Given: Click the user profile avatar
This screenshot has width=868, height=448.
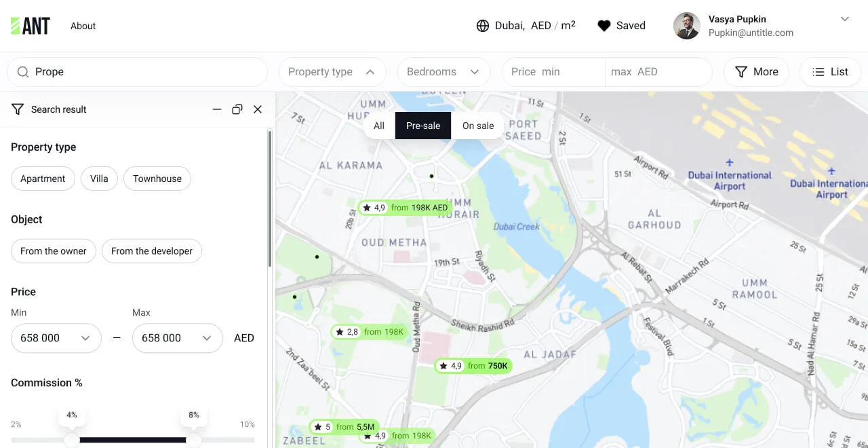Looking at the screenshot, I should click(x=686, y=26).
